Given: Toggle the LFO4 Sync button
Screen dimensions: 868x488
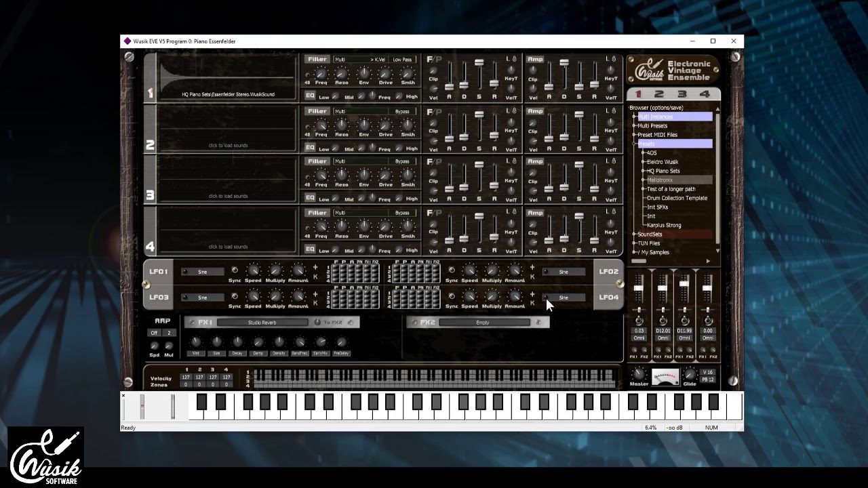Looking at the screenshot, I should (x=452, y=296).
